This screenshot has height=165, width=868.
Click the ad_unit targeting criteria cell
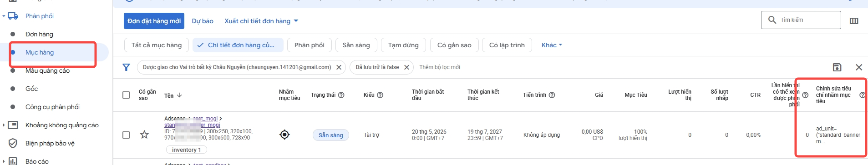pos(839,135)
